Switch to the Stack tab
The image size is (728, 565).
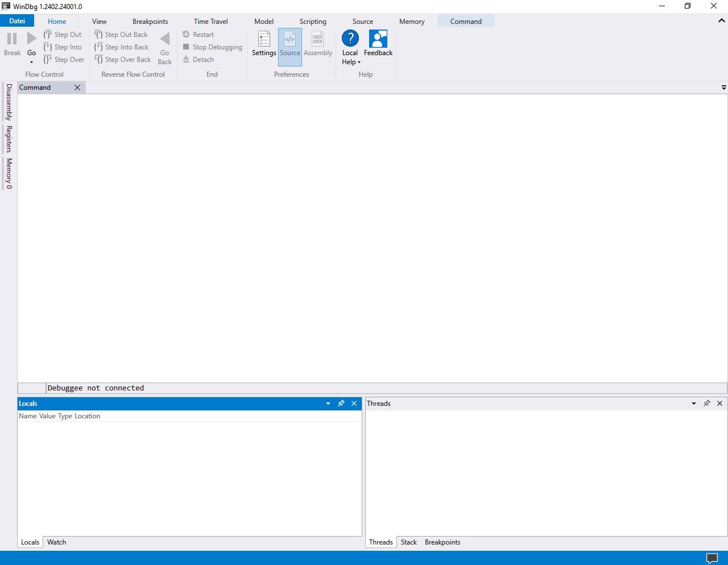click(409, 542)
